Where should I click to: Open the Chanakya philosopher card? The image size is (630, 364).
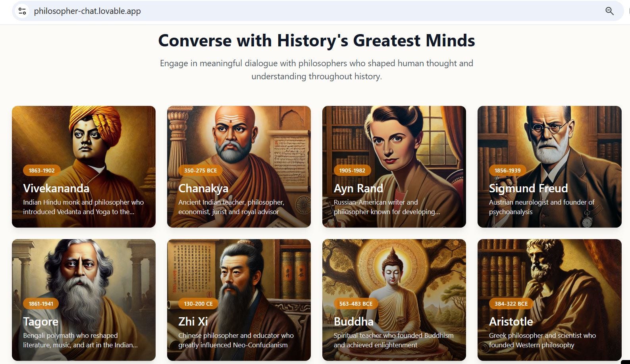[239, 167]
